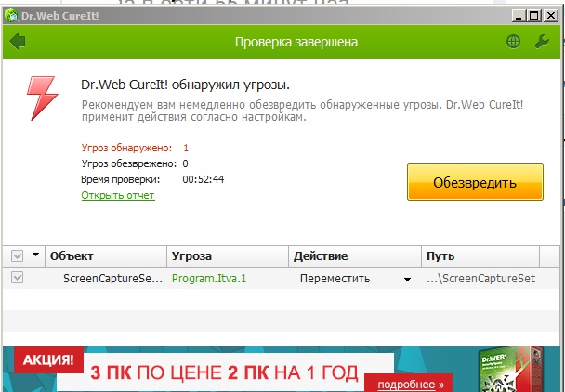Click the Dr.Web CureIt! title bar app icon
Screen dimensions: 565x392
coord(11,16)
